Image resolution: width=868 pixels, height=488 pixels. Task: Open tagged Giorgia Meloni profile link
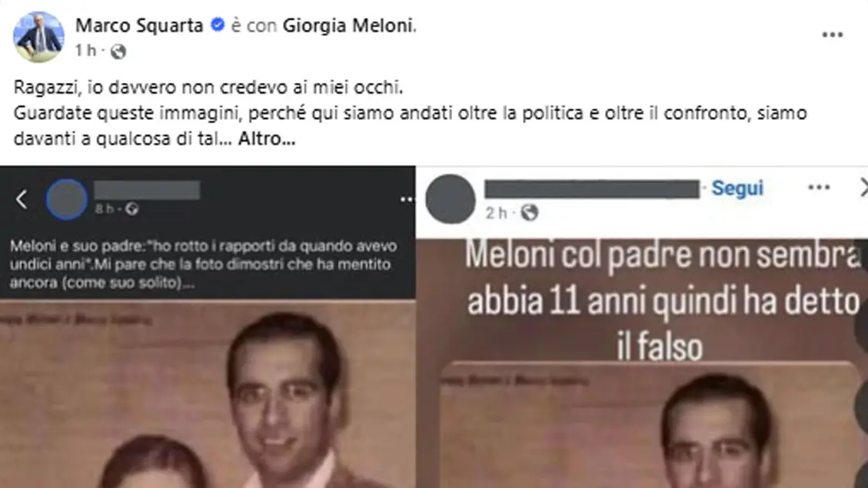point(348,25)
